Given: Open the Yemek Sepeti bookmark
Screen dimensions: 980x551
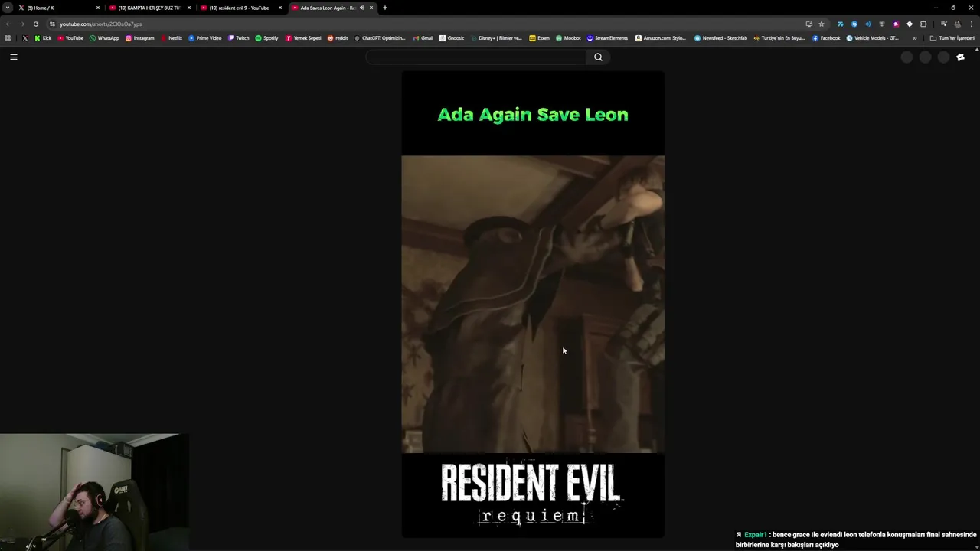Looking at the screenshot, I should pyautogui.click(x=303, y=37).
